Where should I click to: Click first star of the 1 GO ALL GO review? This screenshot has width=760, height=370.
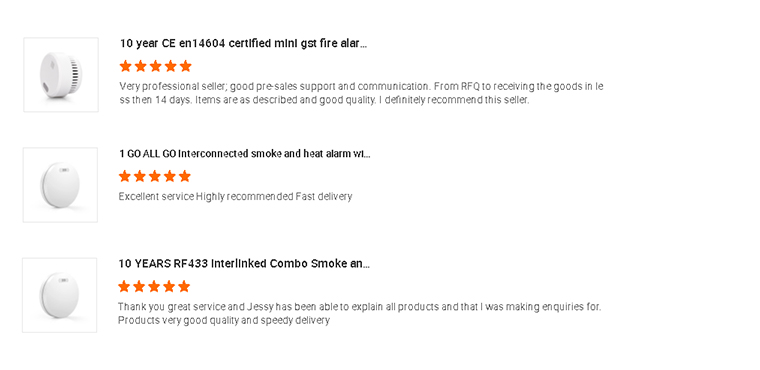coord(125,176)
